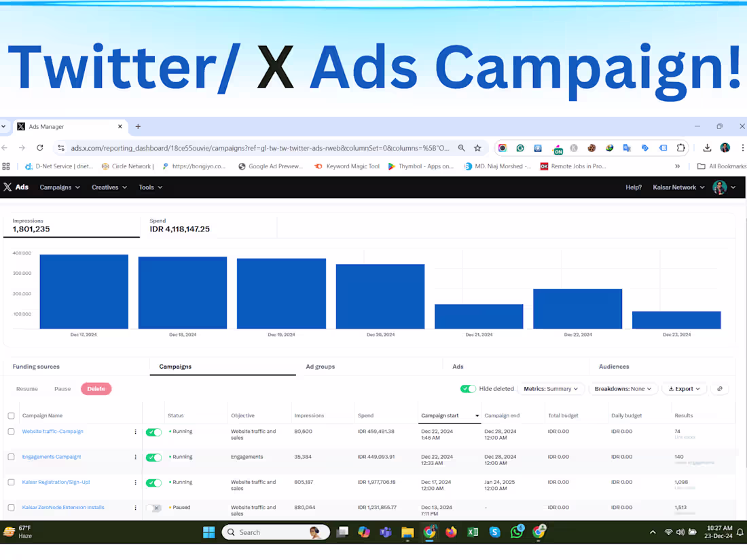
Task: Open File Explorer from the taskbar
Action: coord(407,532)
